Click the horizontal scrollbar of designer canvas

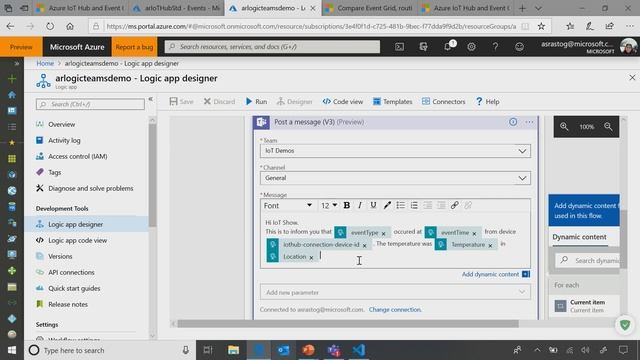[x=348, y=324]
